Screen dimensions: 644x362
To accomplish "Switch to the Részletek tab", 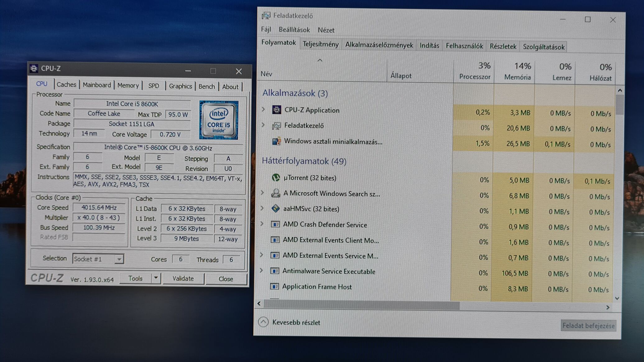I will click(503, 46).
